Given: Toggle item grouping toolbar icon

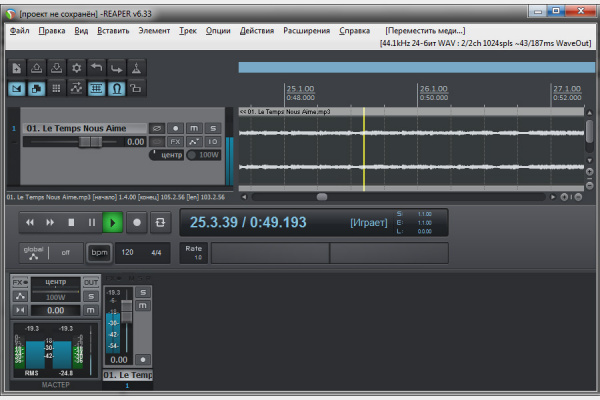Looking at the screenshot, I should coord(36,89).
